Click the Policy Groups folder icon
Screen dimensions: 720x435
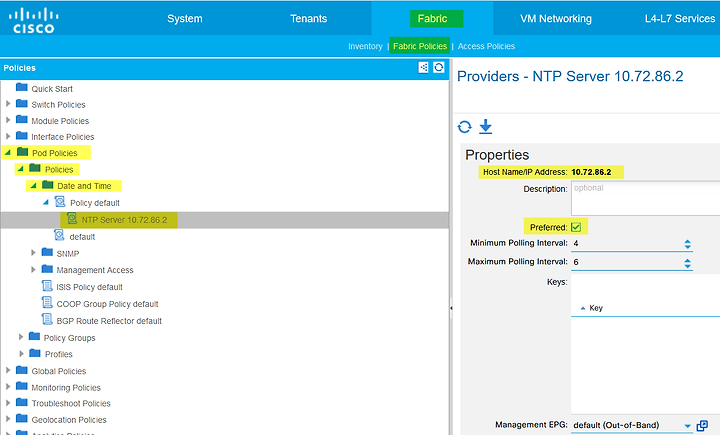click(x=34, y=336)
